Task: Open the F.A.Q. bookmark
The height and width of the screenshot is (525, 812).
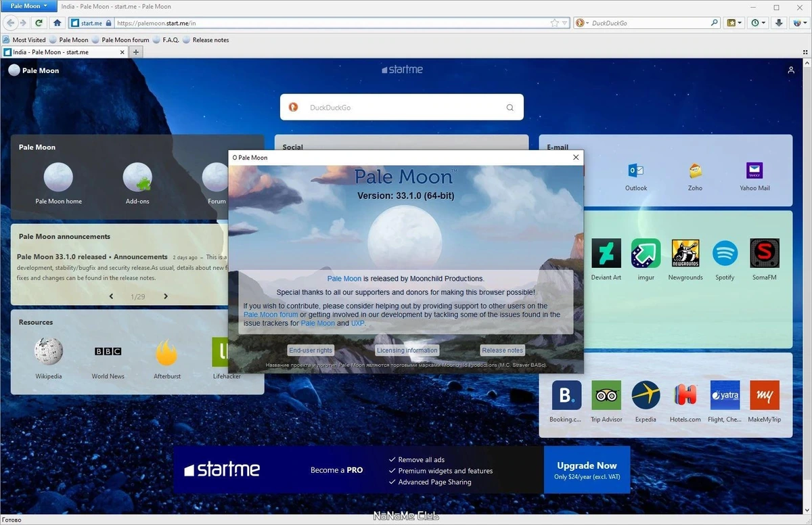Action: pyautogui.click(x=166, y=40)
